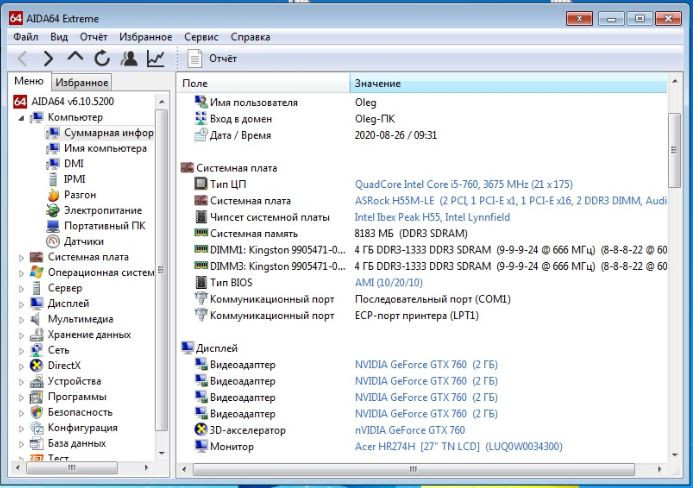The image size is (693, 488).
Task: Open the ASRock H55M-LE motherboard link
Action: tap(510, 201)
